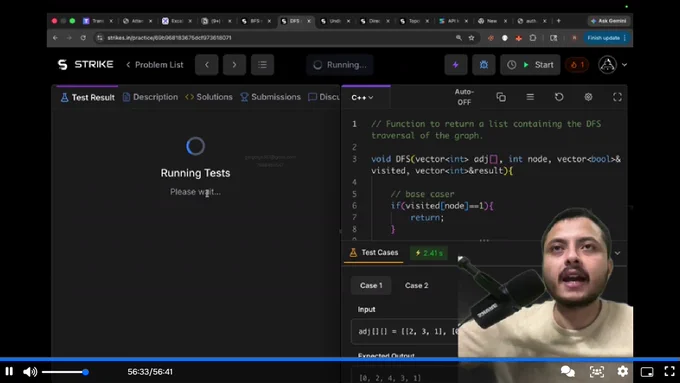Open the Submissions tab
The image size is (680, 383).
pos(270,97)
